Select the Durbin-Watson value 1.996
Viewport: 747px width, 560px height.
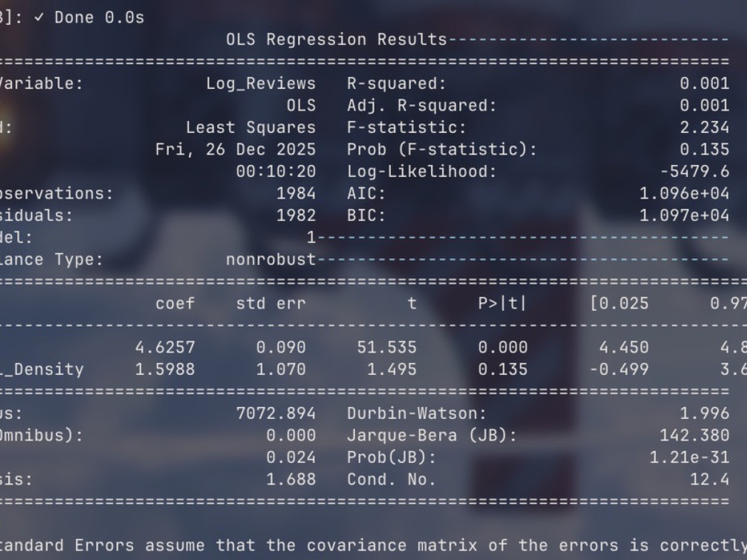click(x=704, y=414)
